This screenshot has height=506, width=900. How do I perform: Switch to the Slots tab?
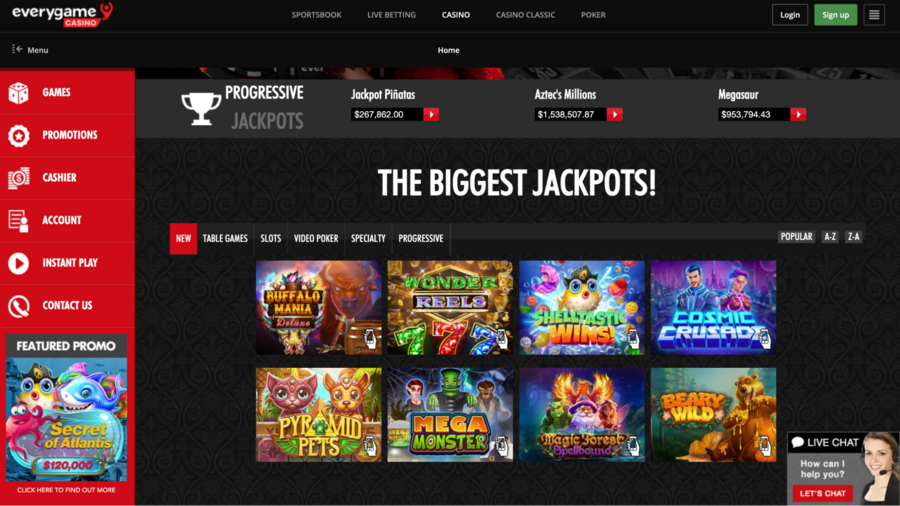coord(270,238)
